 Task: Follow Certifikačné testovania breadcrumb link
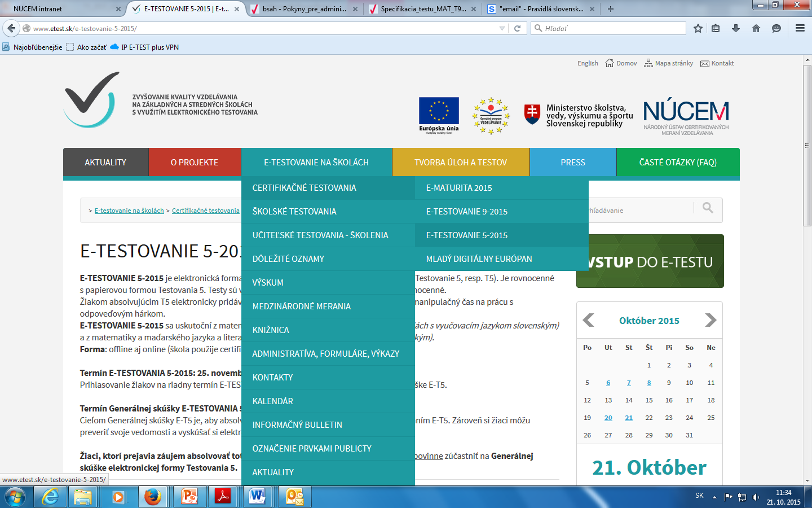[206, 211]
